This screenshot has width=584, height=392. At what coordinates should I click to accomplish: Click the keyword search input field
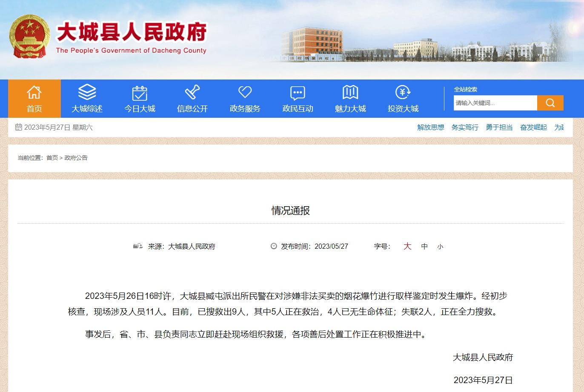pyautogui.click(x=495, y=103)
